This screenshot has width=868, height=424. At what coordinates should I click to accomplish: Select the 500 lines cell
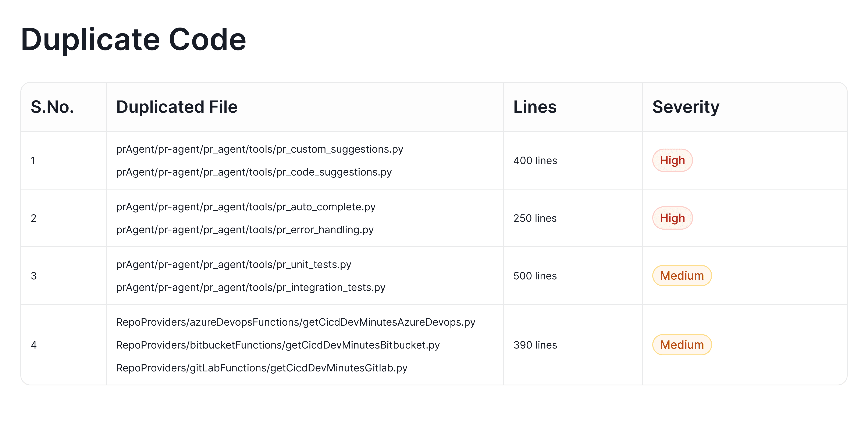click(x=535, y=276)
